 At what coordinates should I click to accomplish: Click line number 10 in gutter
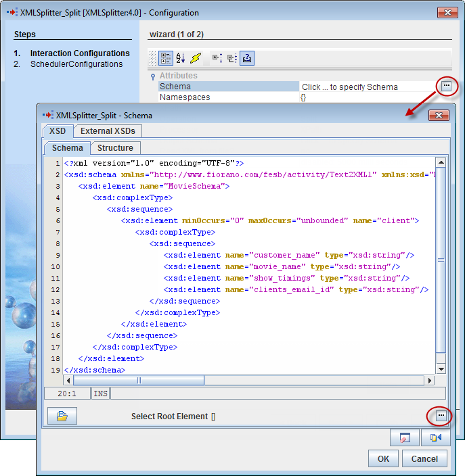[x=56, y=267]
